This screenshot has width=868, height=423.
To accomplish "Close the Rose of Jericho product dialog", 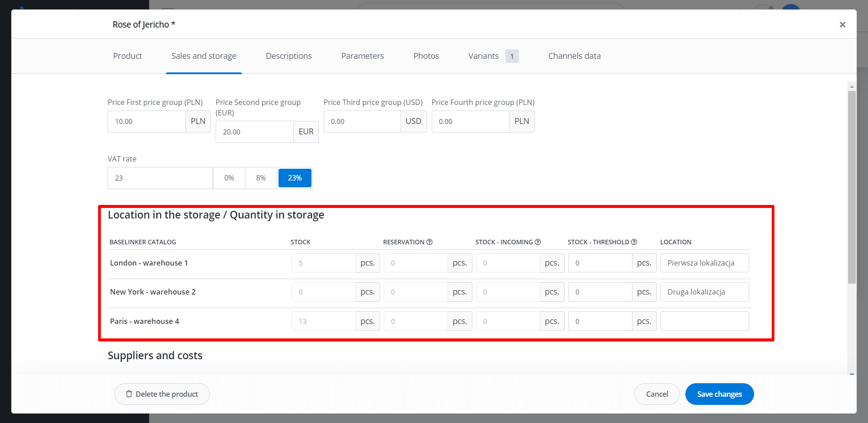I will click(x=842, y=24).
